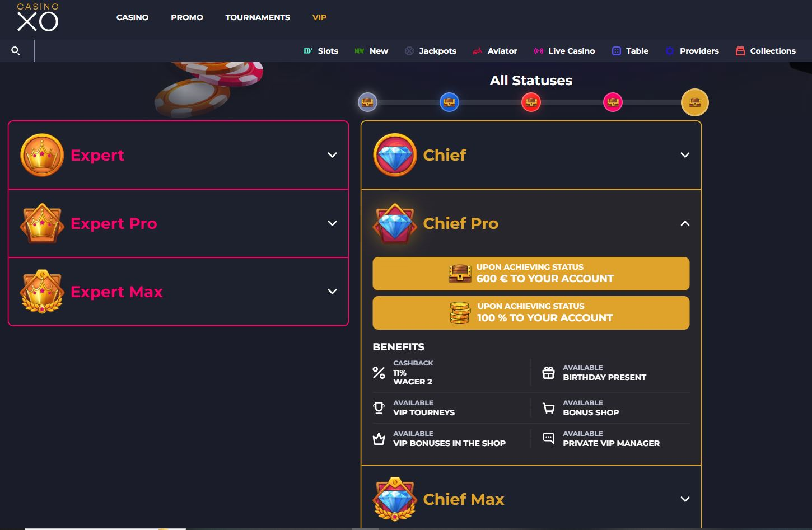
Task: Expand the Expert Max status section
Action: click(x=332, y=292)
